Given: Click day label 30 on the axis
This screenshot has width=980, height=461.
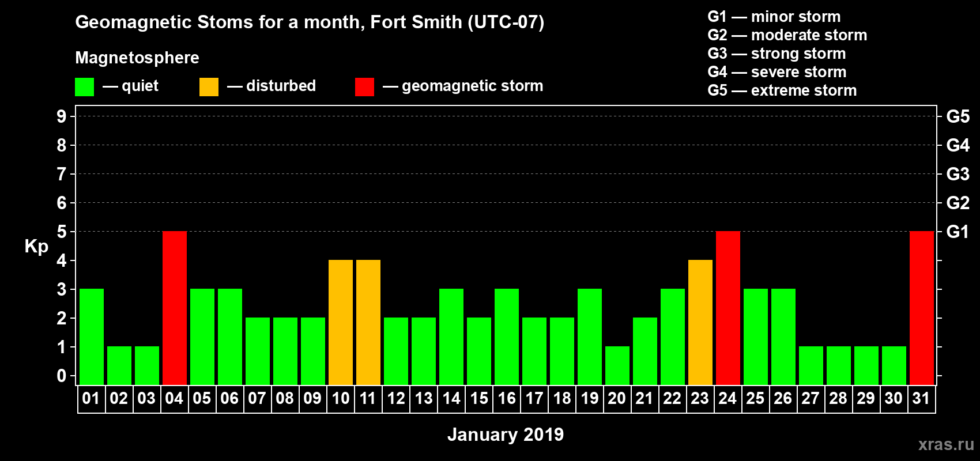Looking at the screenshot, I should pyautogui.click(x=894, y=398).
